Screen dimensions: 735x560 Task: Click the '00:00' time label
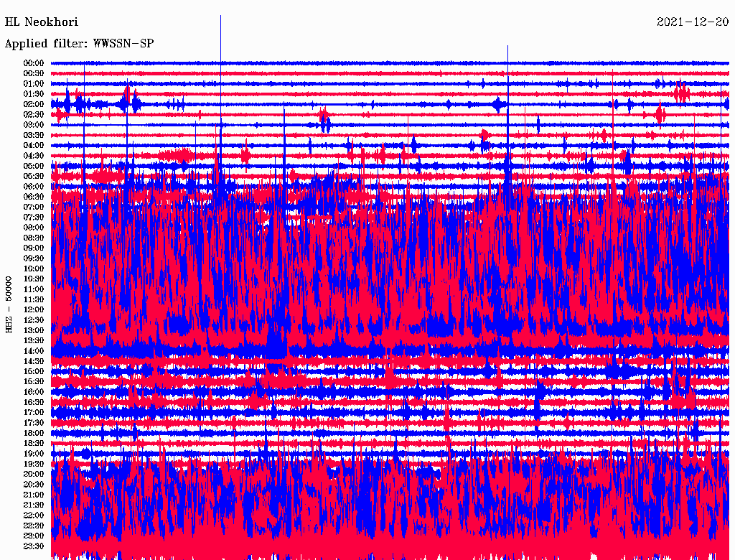(x=34, y=63)
